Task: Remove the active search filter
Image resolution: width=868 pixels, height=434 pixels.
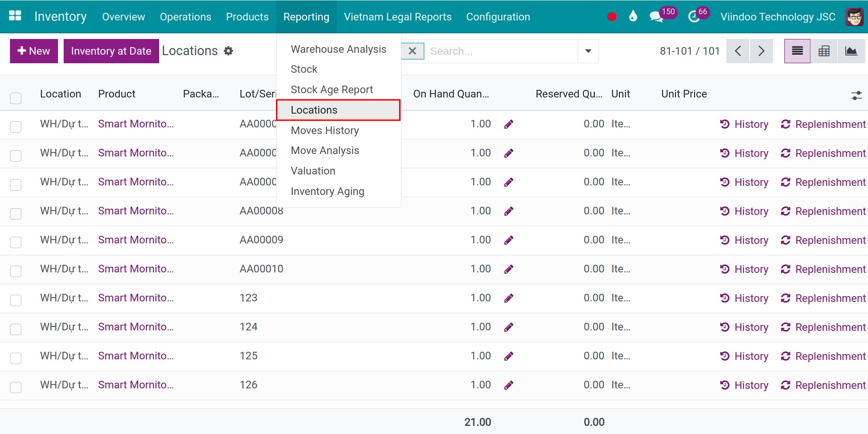Action: [412, 51]
